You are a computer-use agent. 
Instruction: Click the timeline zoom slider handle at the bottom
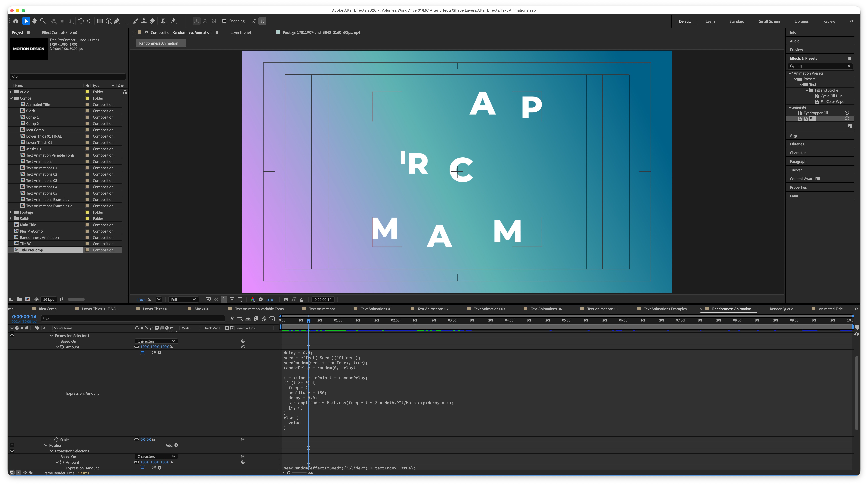point(288,473)
